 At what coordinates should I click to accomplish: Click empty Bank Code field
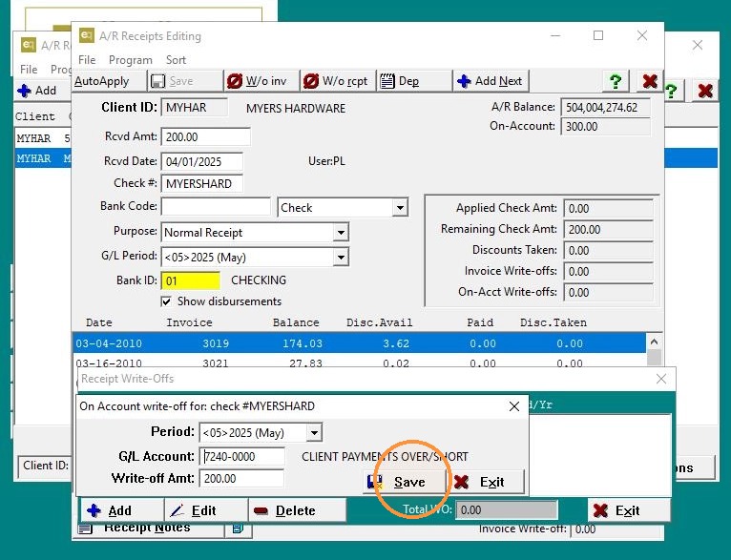pyautogui.click(x=216, y=206)
